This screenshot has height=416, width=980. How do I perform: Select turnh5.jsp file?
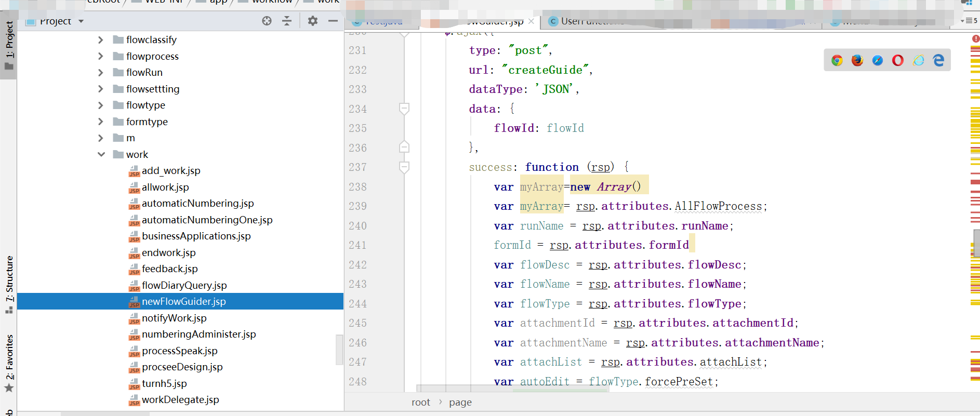point(164,383)
